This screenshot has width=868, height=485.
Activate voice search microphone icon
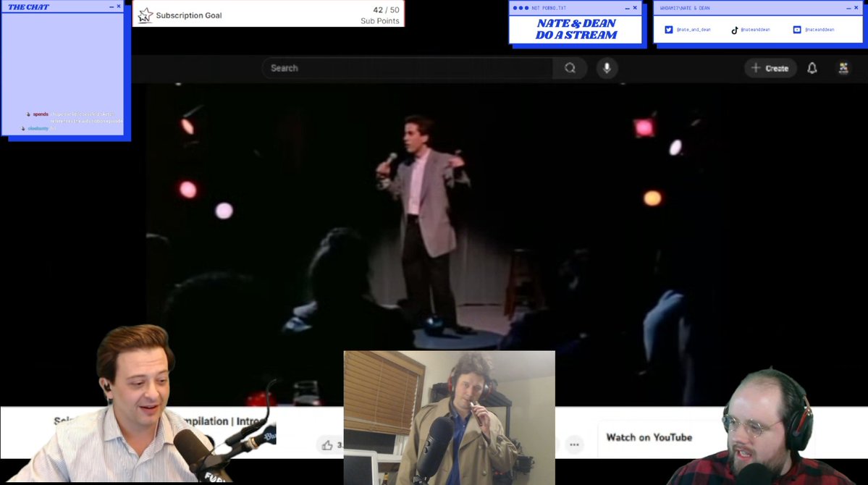click(x=607, y=68)
